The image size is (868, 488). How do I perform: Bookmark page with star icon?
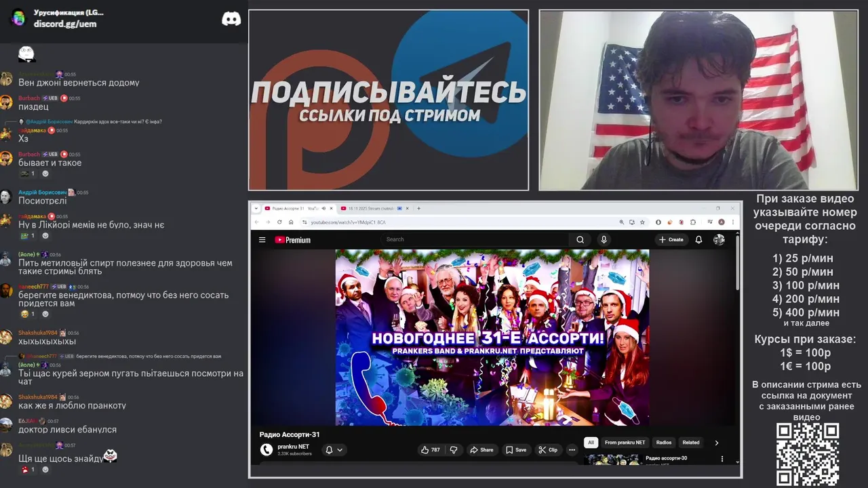click(642, 222)
